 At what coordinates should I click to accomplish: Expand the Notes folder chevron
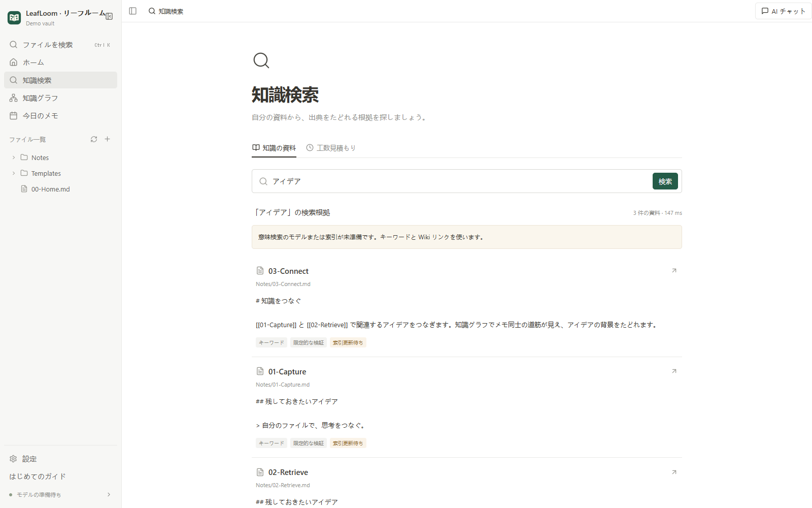click(14, 157)
